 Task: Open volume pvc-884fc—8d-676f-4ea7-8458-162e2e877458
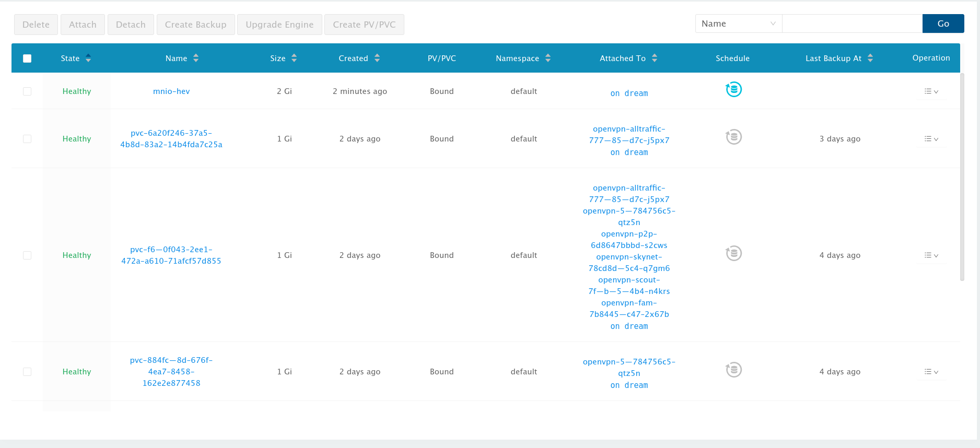pyautogui.click(x=171, y=372)
